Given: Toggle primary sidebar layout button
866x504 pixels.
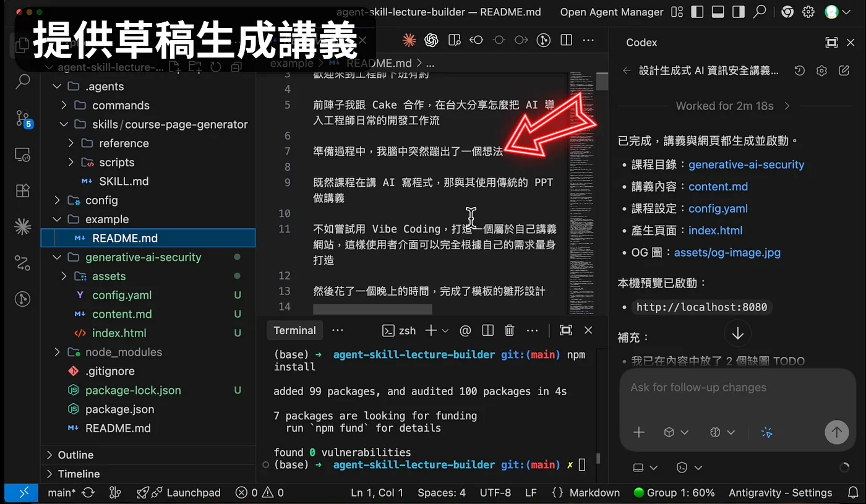Looking at the screenshot, I should pos(697,12).
